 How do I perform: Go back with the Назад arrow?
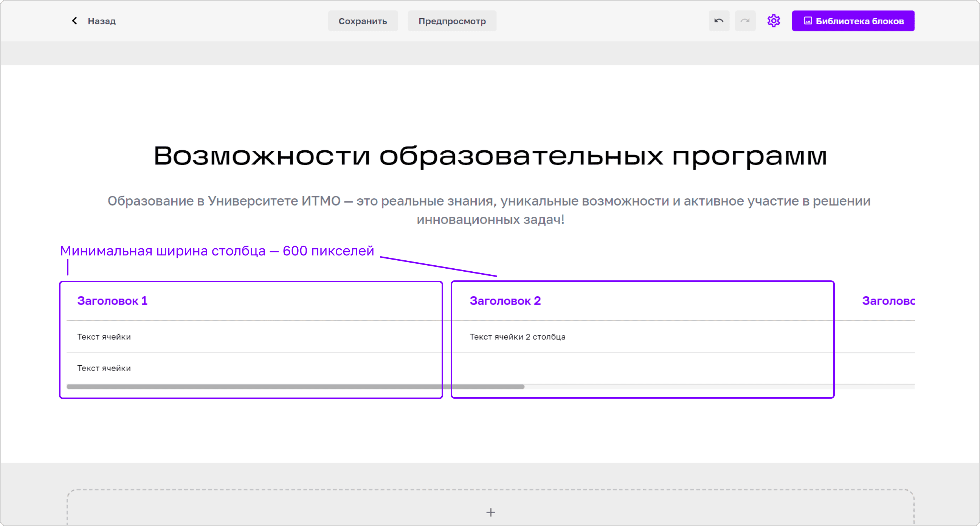coord(74,21)
